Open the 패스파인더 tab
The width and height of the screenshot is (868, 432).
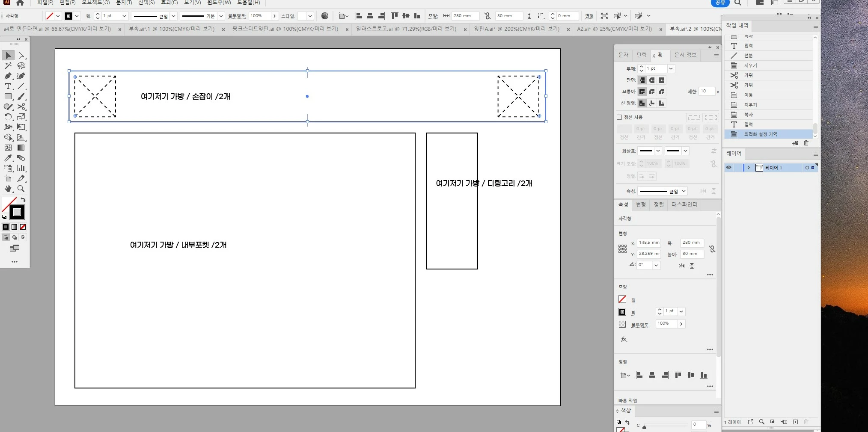[x=684, y=205]
